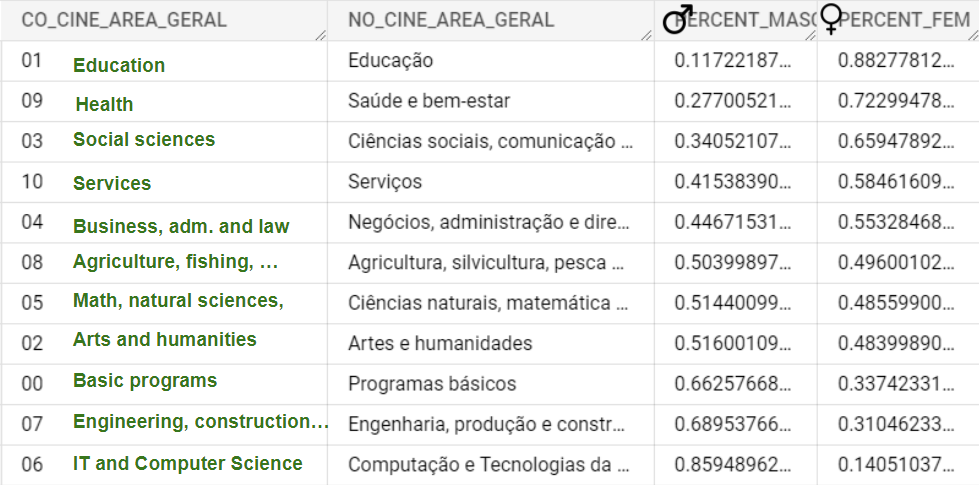This screenshot has width=979, height=485.
Task: Select the IT and Computer Science label
Action: tap(187, 463)
